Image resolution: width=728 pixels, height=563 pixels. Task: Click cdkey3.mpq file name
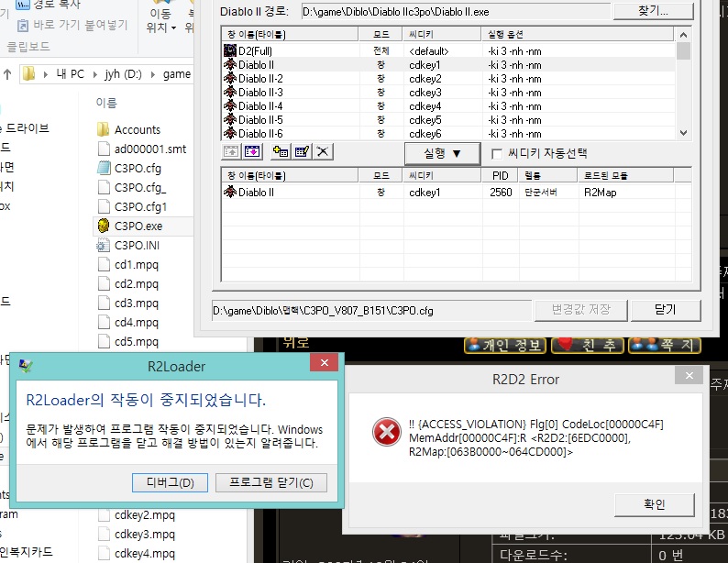tap(144, 535)
